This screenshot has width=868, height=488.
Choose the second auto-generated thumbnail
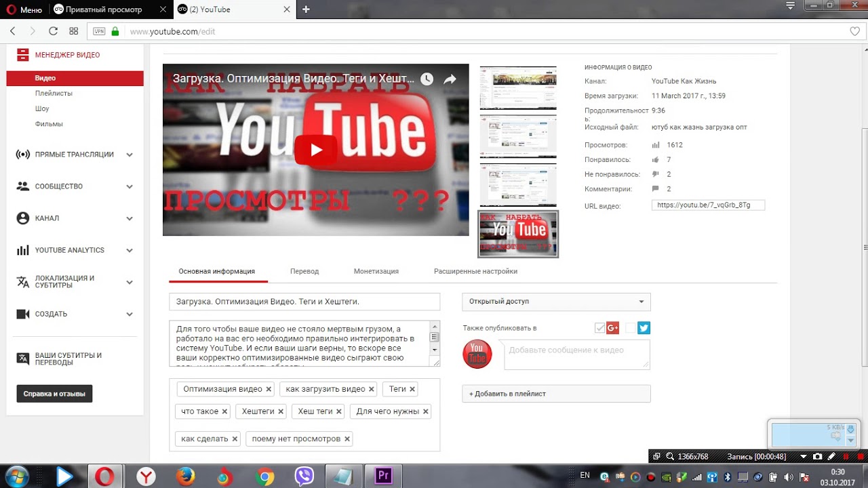point(518,136)
